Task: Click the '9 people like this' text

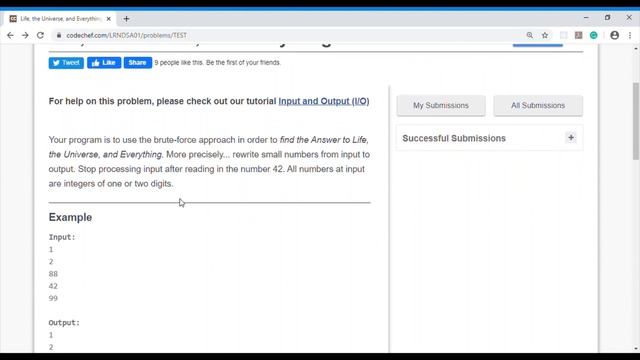Action: [218, 63]
